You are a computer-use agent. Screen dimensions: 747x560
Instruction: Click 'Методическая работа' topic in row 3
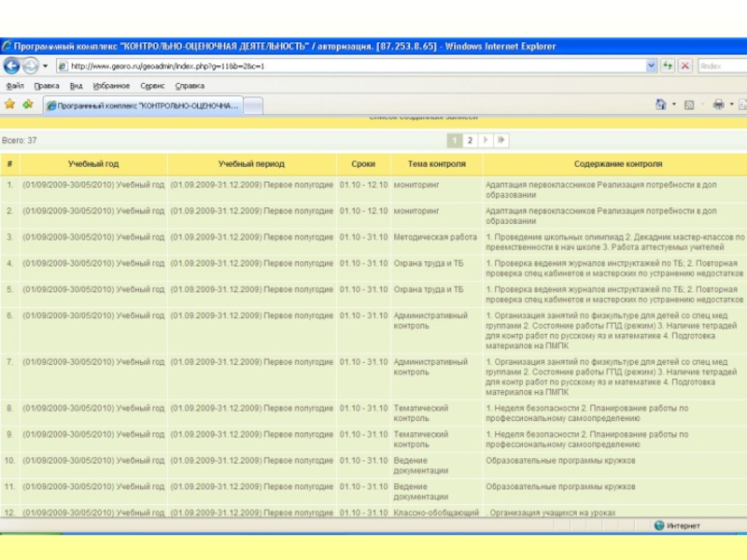[x=435, y=237]
